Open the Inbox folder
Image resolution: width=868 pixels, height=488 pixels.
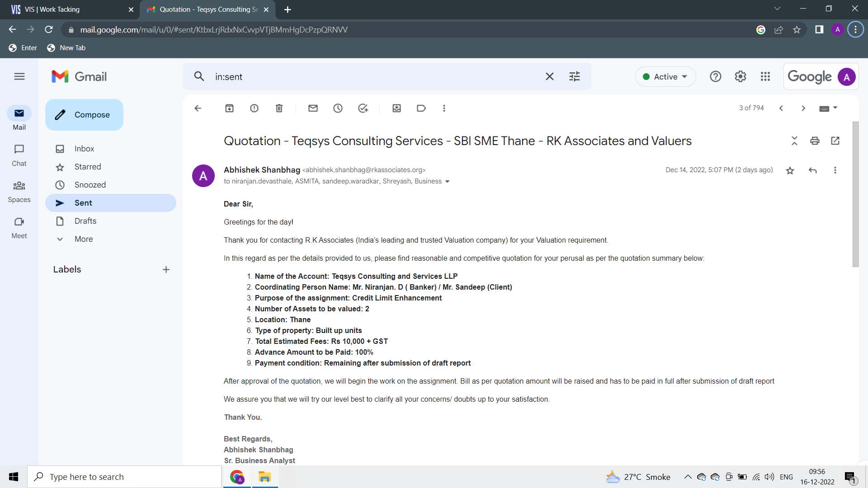click(111, 149)
